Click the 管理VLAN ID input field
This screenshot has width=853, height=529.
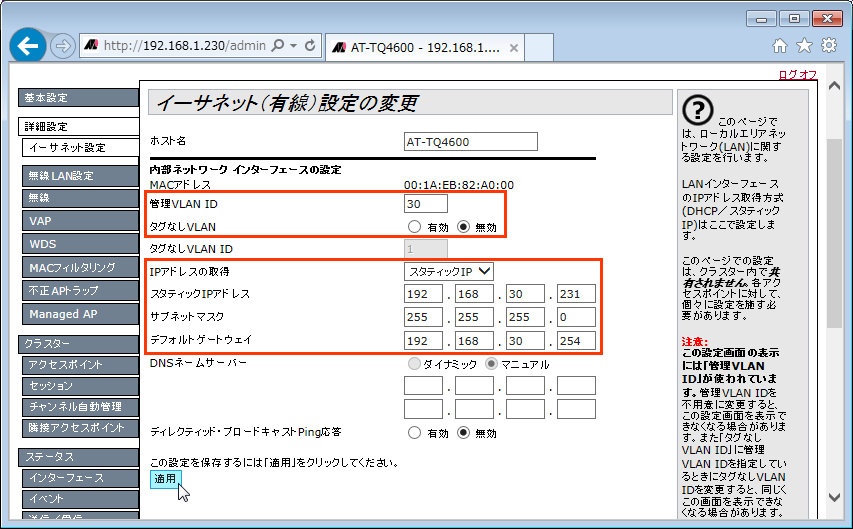click(425, 204)
